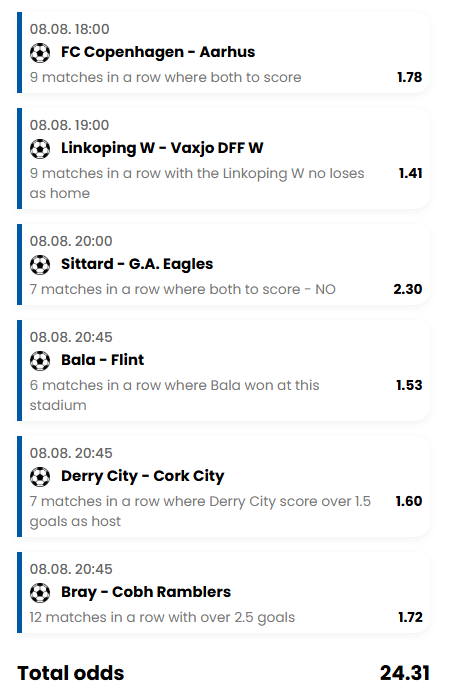Click the soccer ball icon beside Sittard
The height and width of the screenshot is (695, 449).
pyautogui.click(x=40, y=265)
